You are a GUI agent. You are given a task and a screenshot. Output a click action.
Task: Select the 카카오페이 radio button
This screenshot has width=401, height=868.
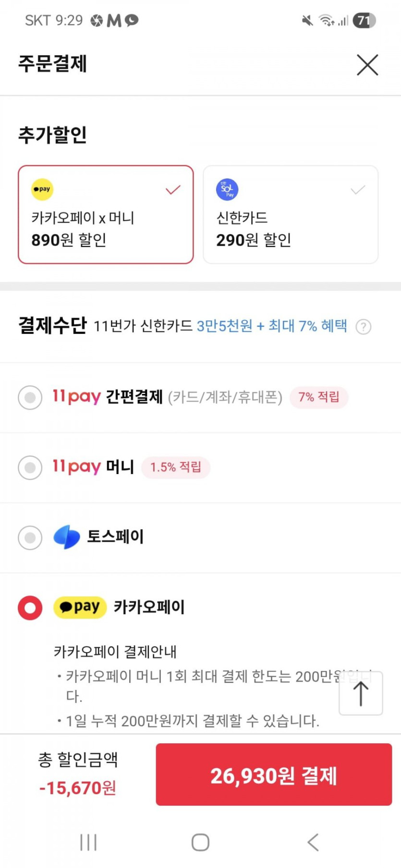30,607
